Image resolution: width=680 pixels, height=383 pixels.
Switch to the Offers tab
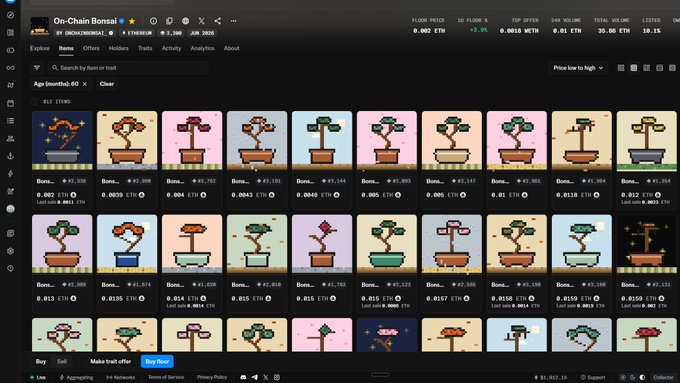(x=91, y=48)
